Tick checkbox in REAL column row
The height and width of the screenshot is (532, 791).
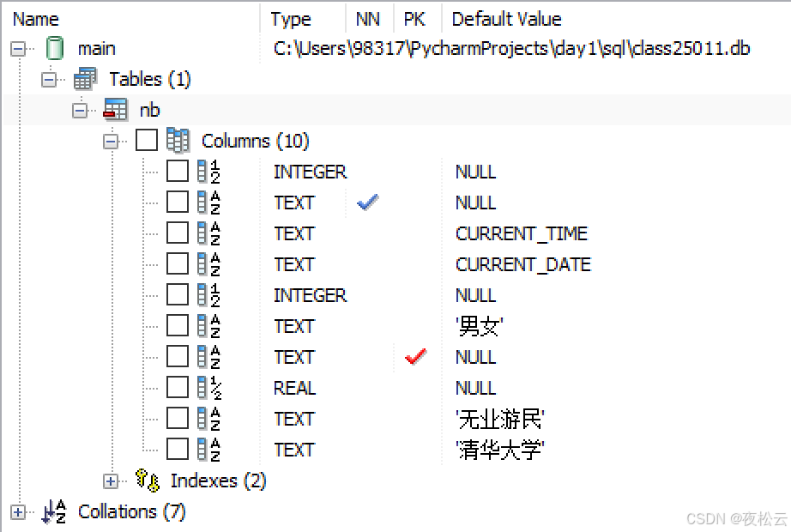178,387
